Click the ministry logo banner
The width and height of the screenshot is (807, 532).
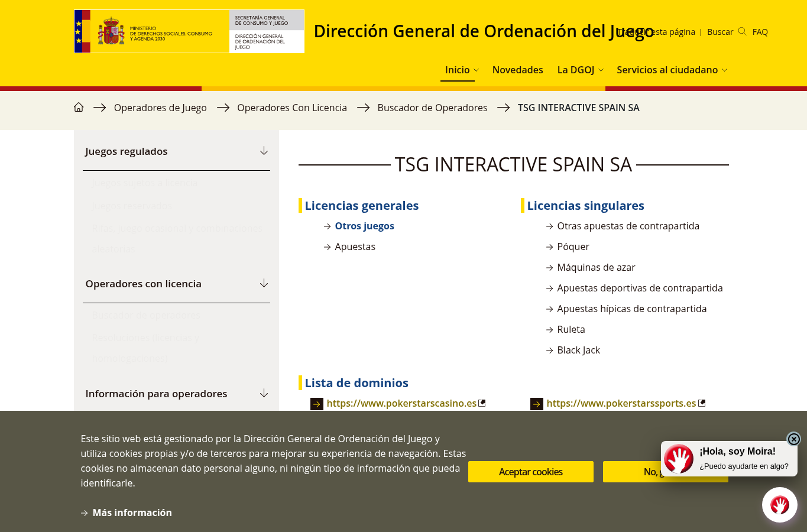point(189,31)
